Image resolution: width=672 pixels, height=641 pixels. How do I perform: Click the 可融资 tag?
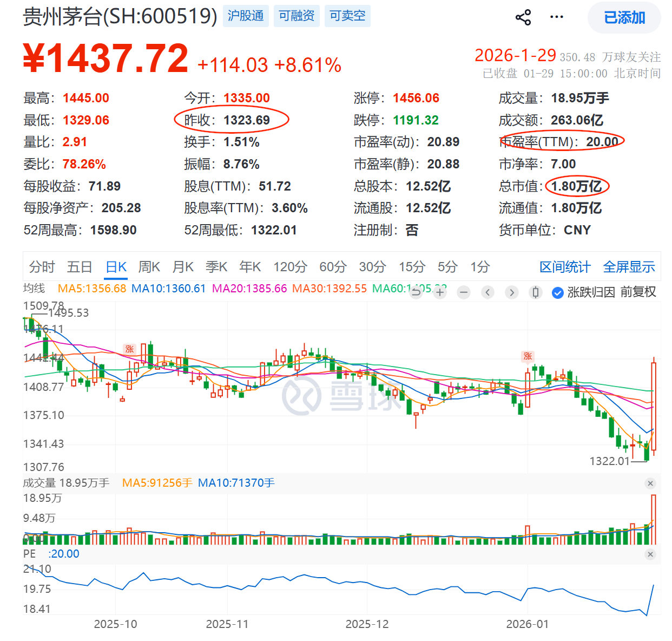click(x=297, y=16)
